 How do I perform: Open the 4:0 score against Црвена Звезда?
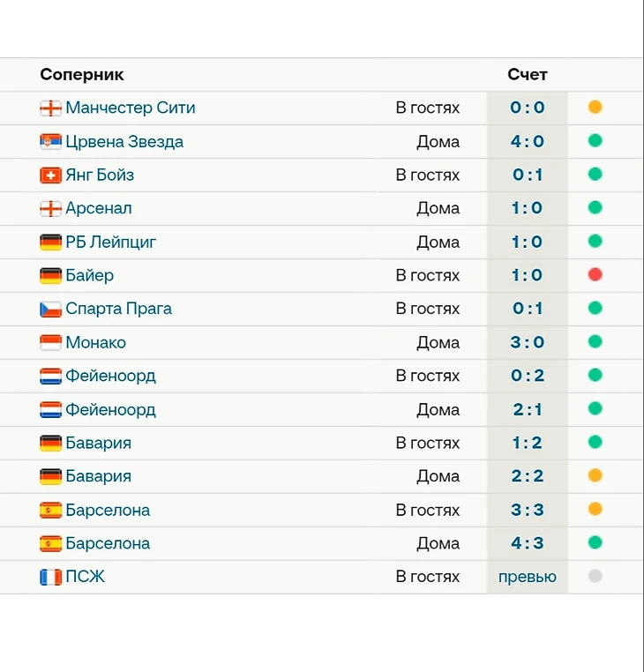point(528,141)
